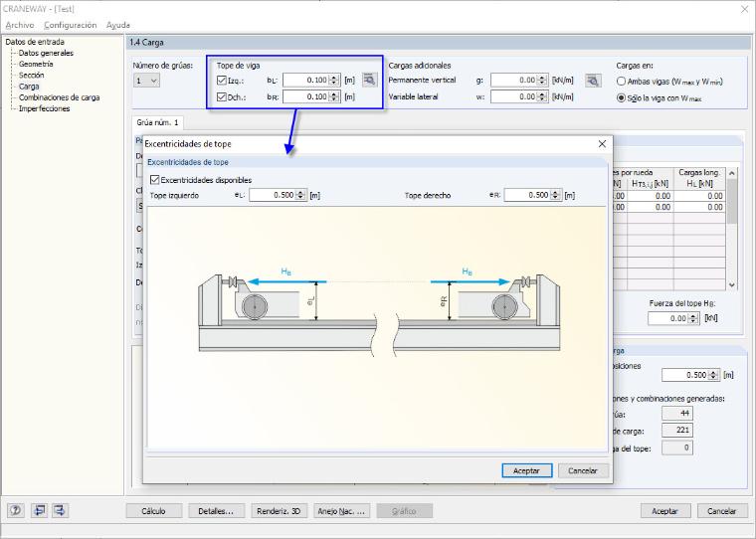756x539 pixels.
Task: Select Datos generales in the tree
Action: tap(46, 53)
